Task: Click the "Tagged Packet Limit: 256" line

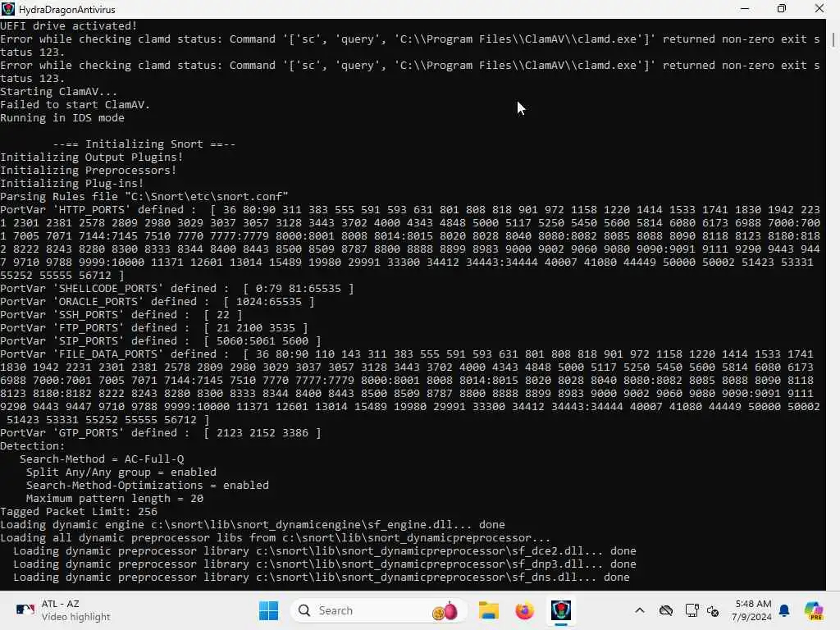Action: (79, 512)
